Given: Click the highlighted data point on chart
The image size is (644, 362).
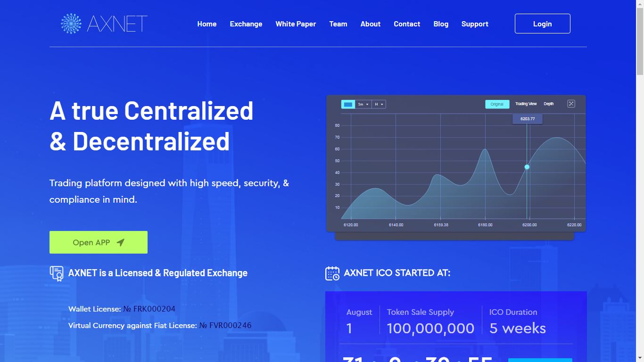Looking at the screenshot, I should pos(527,167).
